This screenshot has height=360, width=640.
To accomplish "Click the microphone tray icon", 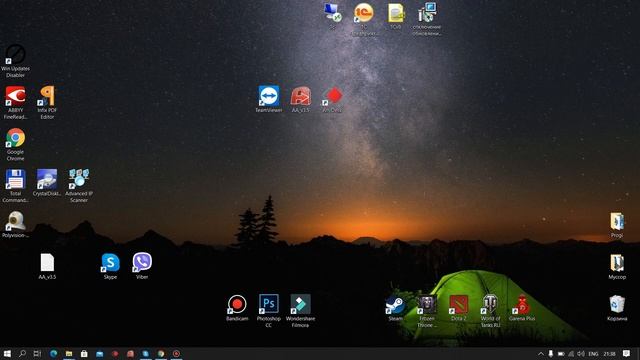I will coord(551,354).
